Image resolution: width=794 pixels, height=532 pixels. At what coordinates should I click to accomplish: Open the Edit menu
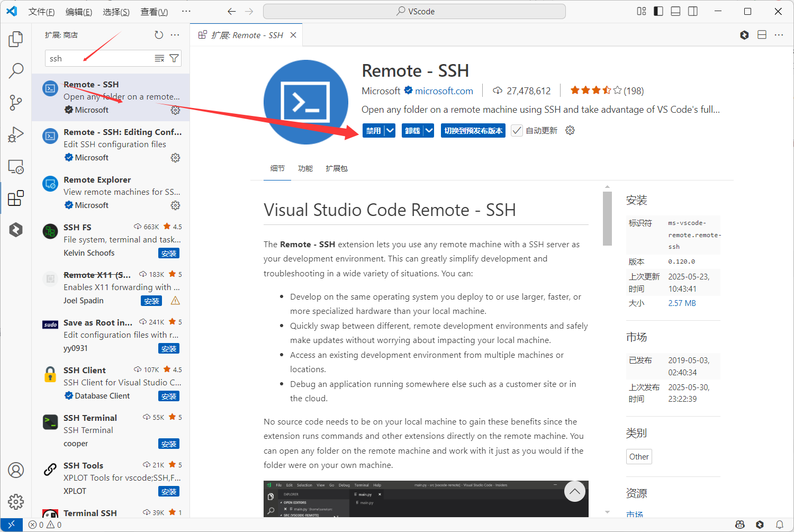click(79, 12)
